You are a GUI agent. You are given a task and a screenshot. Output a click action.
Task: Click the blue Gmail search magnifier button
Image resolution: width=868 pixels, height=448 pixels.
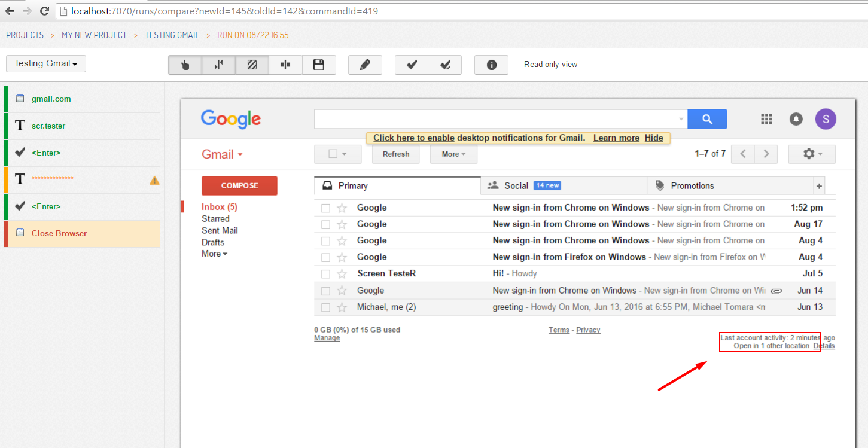(707, 119)
